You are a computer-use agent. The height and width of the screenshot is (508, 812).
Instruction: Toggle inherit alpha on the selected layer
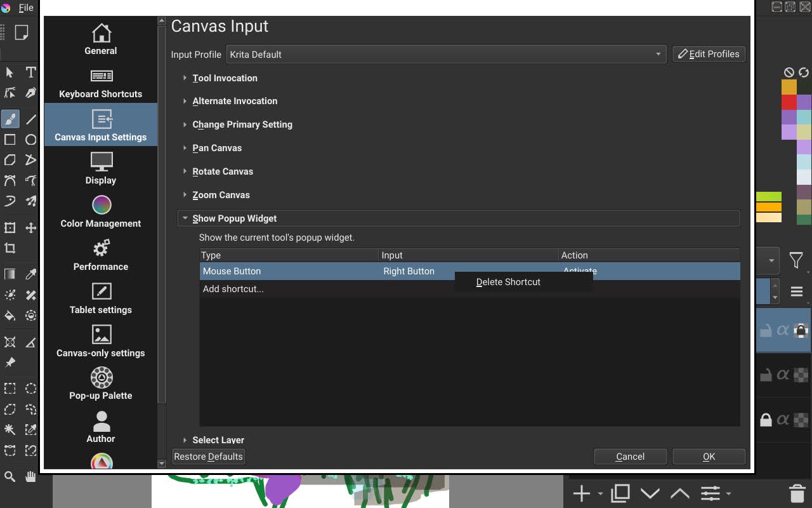[x=783, y=330]
